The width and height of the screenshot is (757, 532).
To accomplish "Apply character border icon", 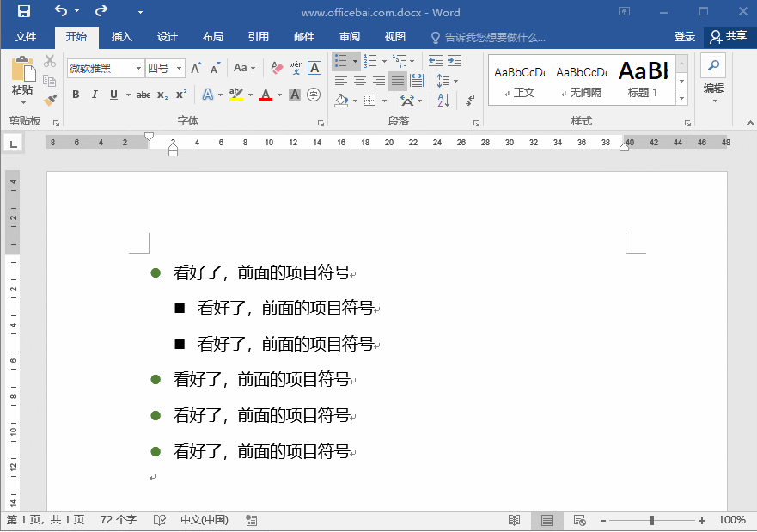I will tap(314, 68).
